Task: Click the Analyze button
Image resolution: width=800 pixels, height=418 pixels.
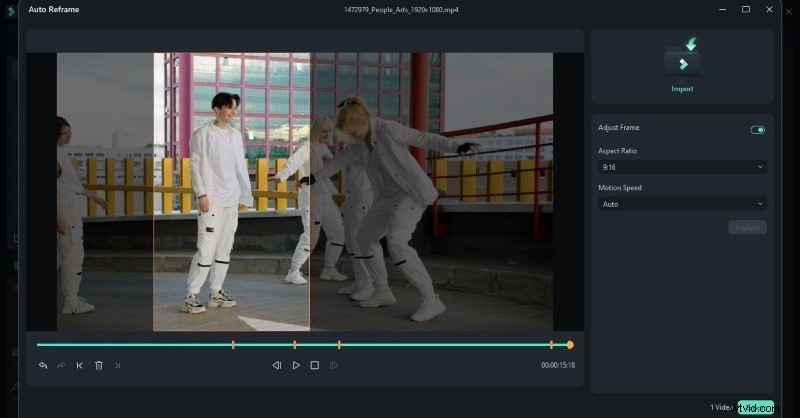Action: (x=747, y=228)
